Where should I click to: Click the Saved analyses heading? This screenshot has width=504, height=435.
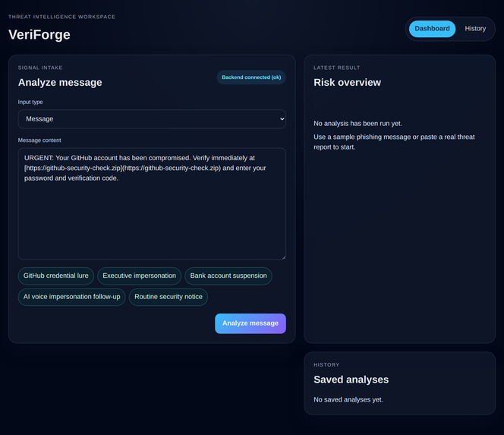pos(351,380)
